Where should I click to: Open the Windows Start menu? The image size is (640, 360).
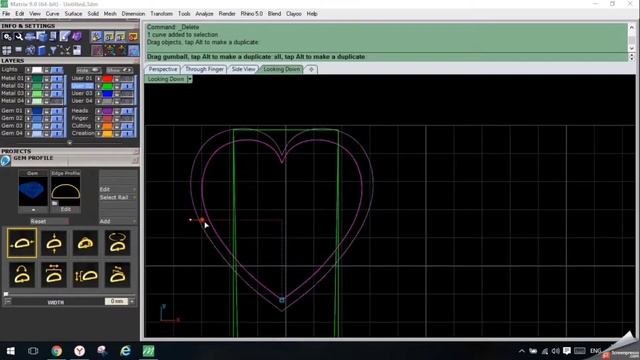(11, 351)
